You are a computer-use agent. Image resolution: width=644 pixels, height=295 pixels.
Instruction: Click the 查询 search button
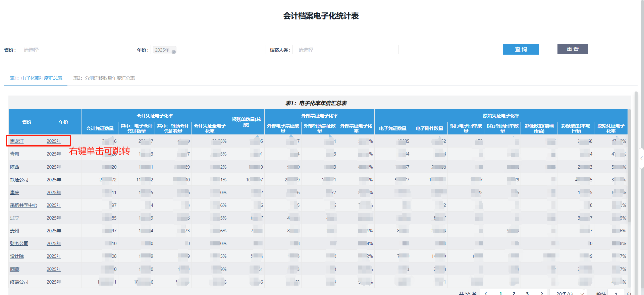tap(521, 49)
